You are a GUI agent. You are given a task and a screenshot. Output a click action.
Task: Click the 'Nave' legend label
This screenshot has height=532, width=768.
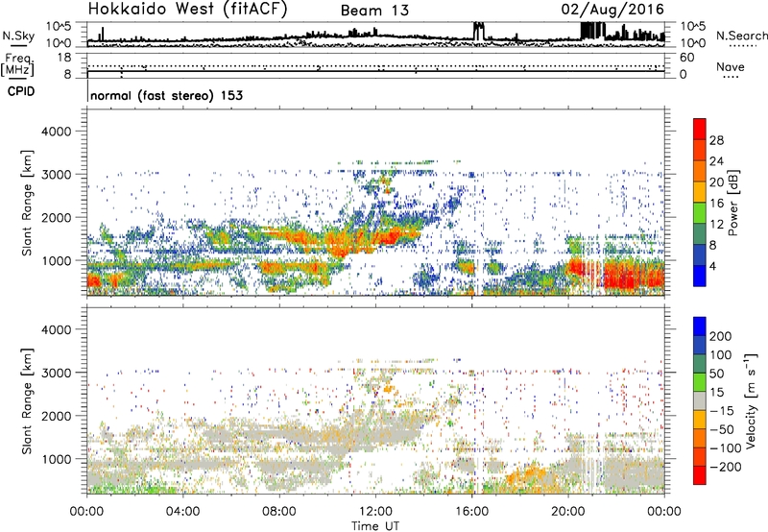(731, 67)
